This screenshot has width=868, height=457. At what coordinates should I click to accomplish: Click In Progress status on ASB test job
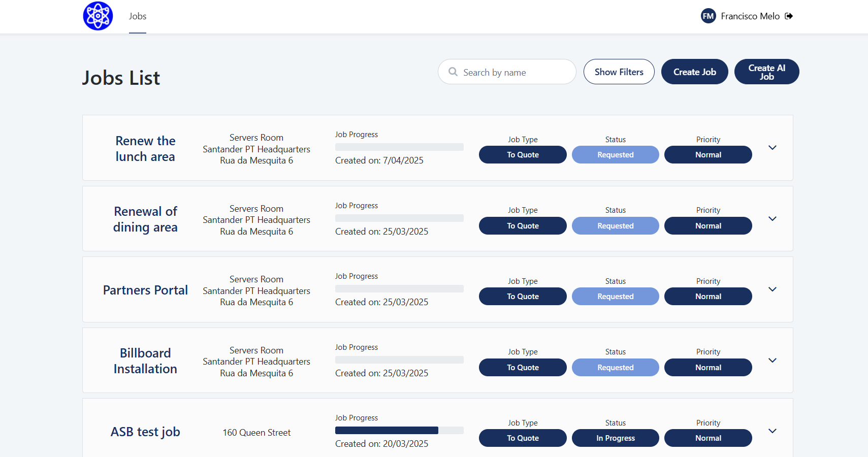[x=615, y=438]
